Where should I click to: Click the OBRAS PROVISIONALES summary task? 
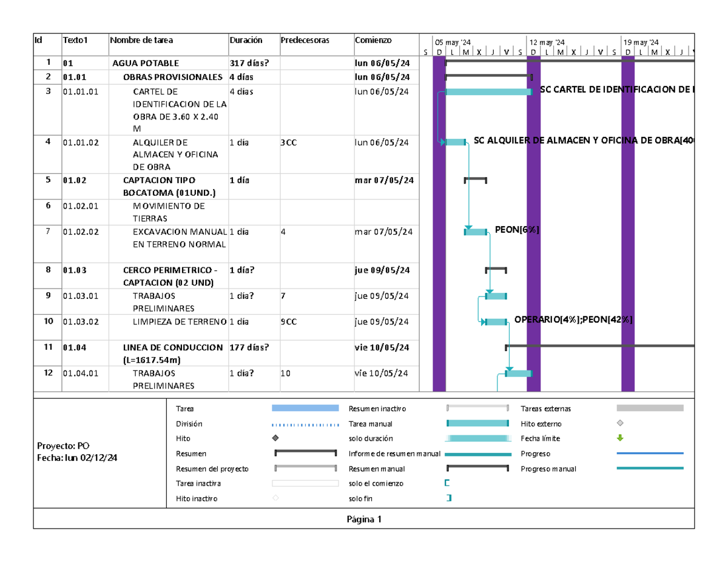tap(173, 77)
